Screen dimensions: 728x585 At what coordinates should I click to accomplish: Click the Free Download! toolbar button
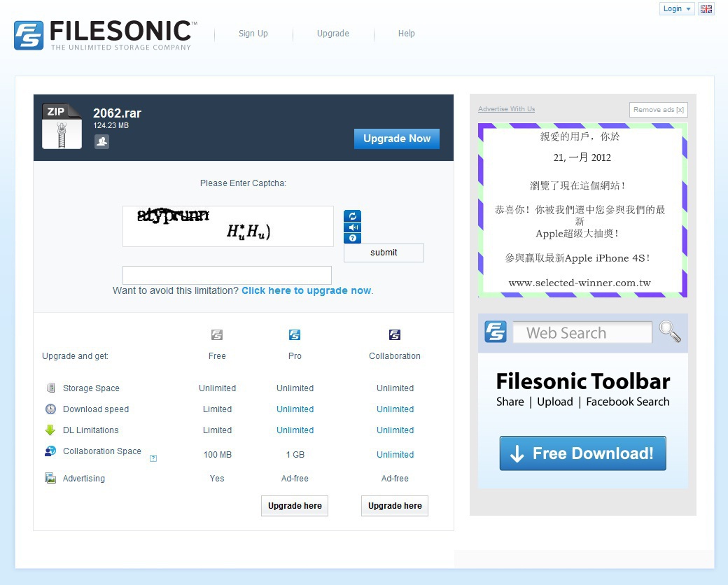pos(582,453)
